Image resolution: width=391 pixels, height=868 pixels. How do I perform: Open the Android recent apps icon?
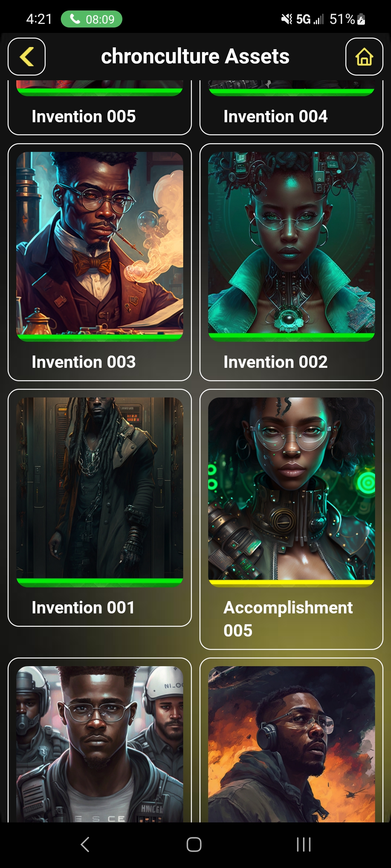click(304, 845)
